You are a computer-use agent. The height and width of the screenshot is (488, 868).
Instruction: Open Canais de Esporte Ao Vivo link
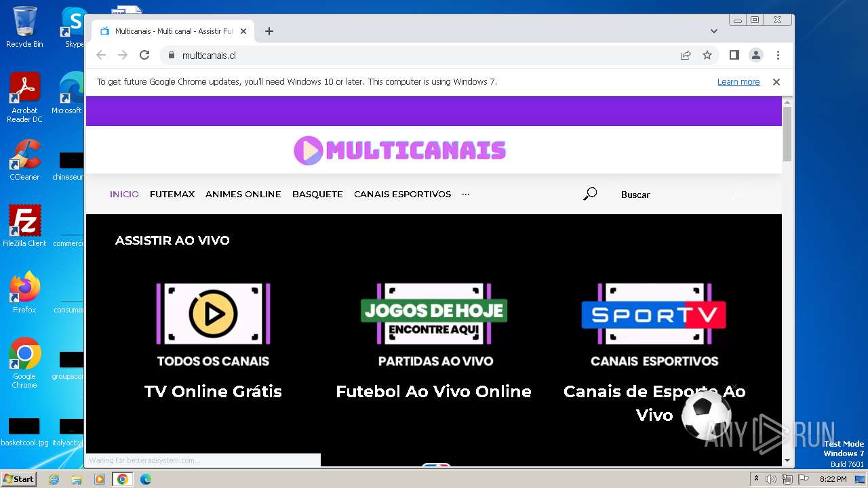coord(654,403)
